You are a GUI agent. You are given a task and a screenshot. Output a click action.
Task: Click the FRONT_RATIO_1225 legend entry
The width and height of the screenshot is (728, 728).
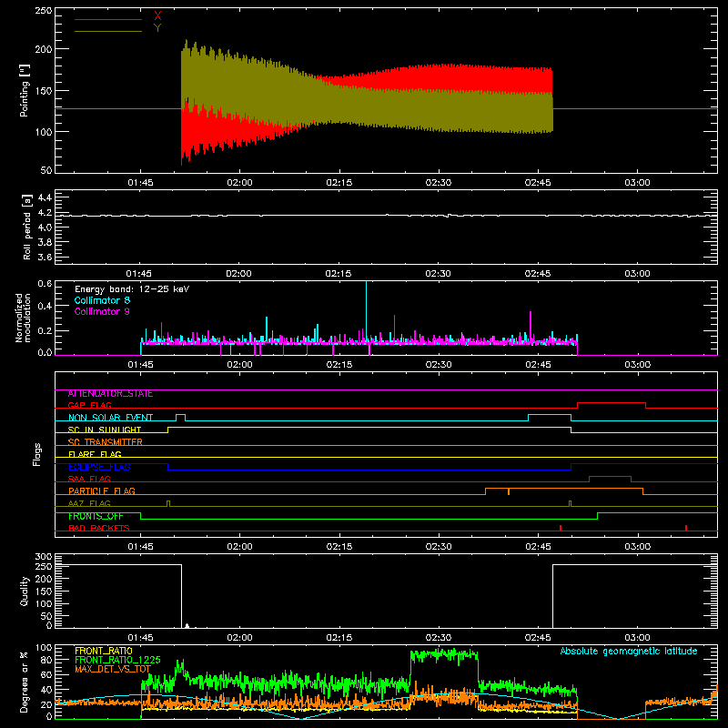tap(117, 660)
